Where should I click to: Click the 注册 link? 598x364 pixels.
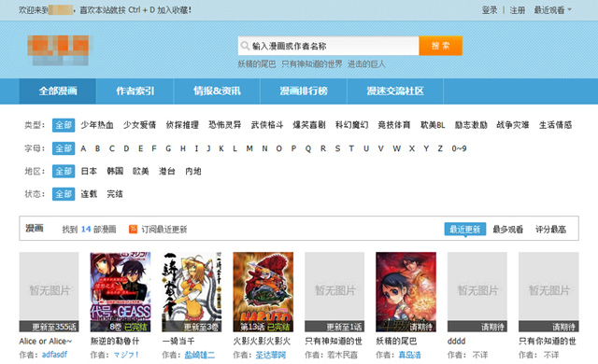coord(518,10)
